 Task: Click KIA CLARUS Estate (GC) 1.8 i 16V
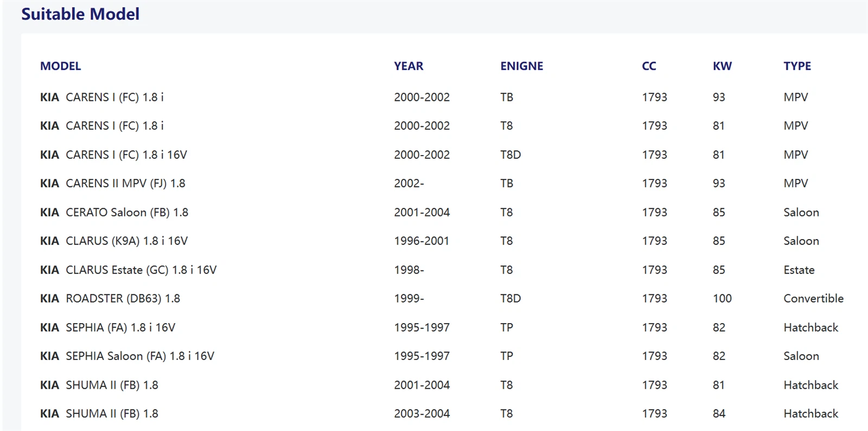point(128,270)
